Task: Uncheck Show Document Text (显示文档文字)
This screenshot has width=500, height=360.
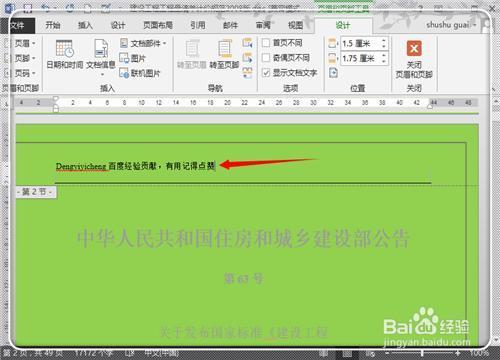Action: pos(266,73)
